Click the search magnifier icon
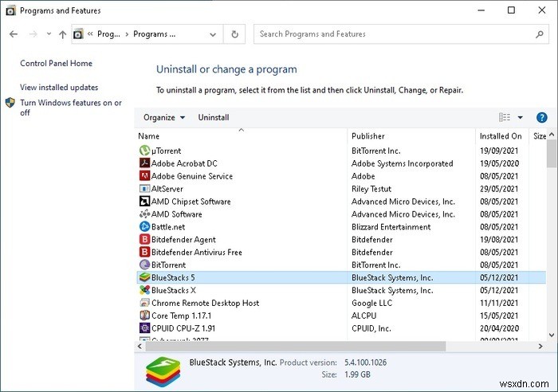The width and height of the screenshot is (558, 392). click(x=540, y=34)
